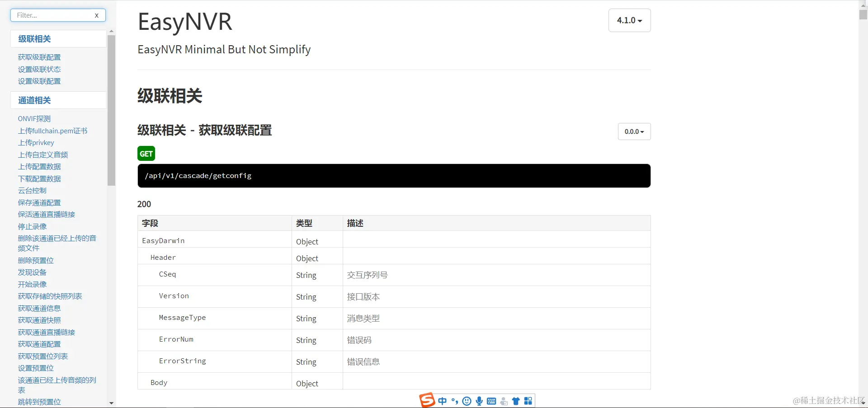Select the ErrorNum field cell
The width and height of the screenshot is (868, 408).
click(x=215, y=340)
